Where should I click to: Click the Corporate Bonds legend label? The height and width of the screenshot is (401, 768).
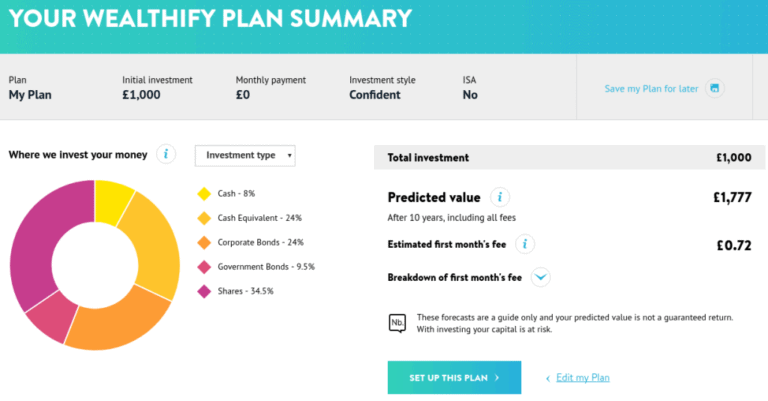click(261, 242)
